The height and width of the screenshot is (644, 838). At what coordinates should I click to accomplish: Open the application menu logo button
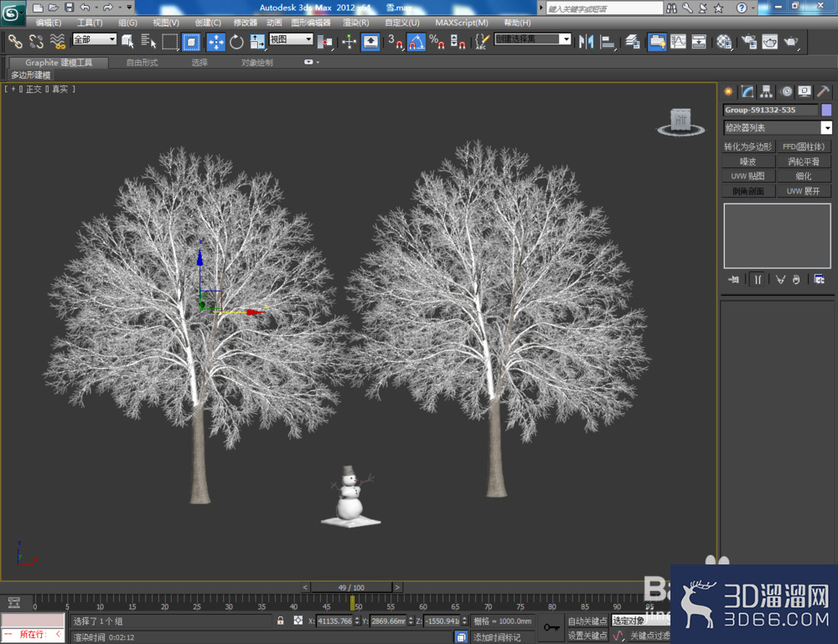click(x=12, y=13)
